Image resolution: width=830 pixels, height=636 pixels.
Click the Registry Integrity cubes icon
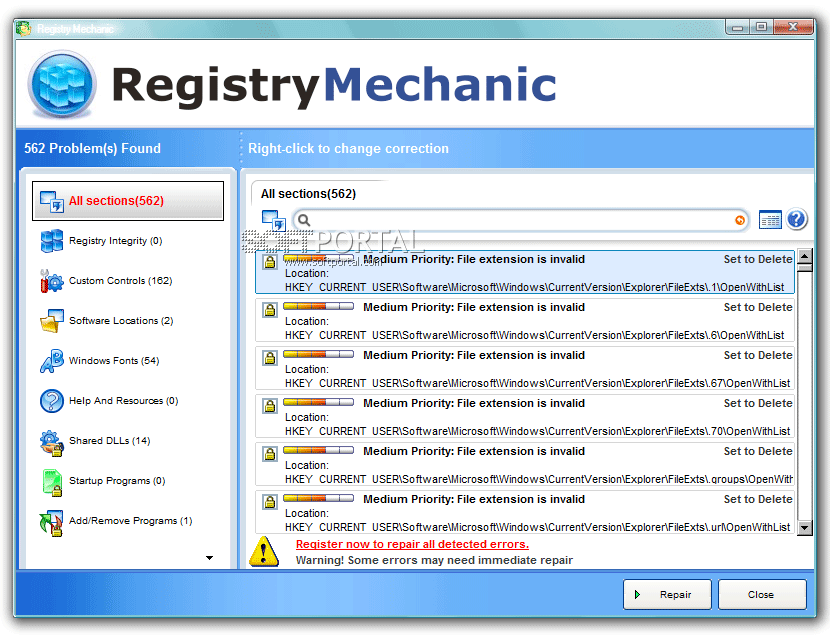pos(52,241)
